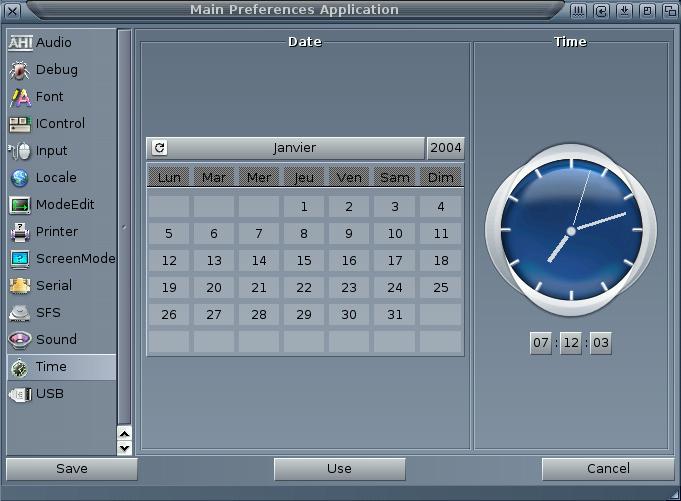Screen dimensions: 681x501
Task: Open the ModeEdit monitor icon
Action: [20, 205]
